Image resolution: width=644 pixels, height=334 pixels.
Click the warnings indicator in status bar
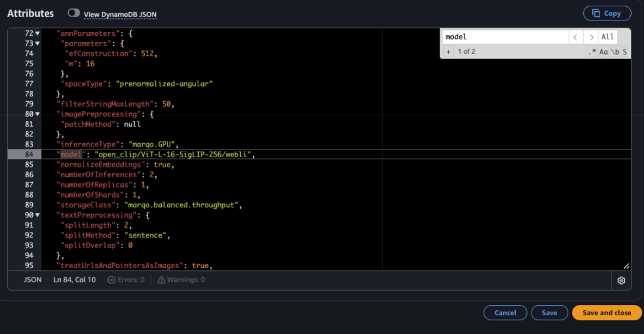click(x=181, y=280)
